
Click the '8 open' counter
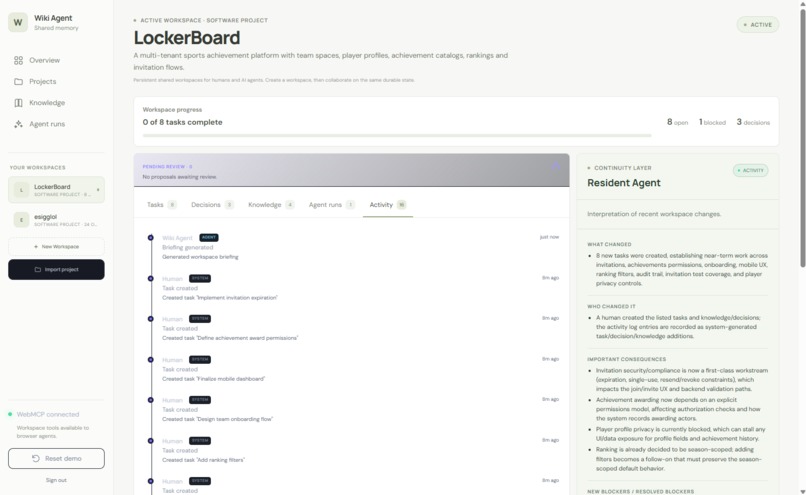point(677,122)
